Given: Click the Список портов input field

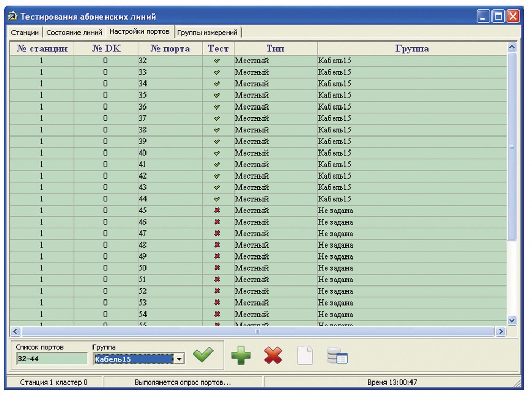Looking at the screenshot, I should 51,359.
